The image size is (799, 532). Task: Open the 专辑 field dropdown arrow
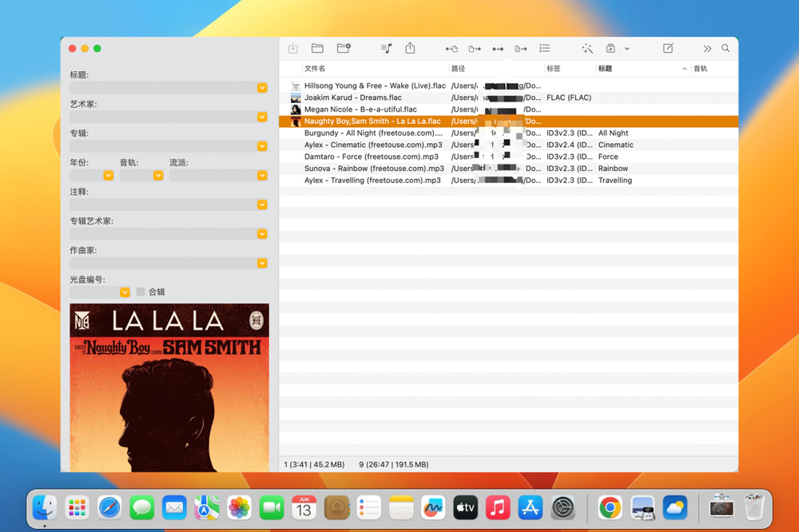click(x=262, y=146)
